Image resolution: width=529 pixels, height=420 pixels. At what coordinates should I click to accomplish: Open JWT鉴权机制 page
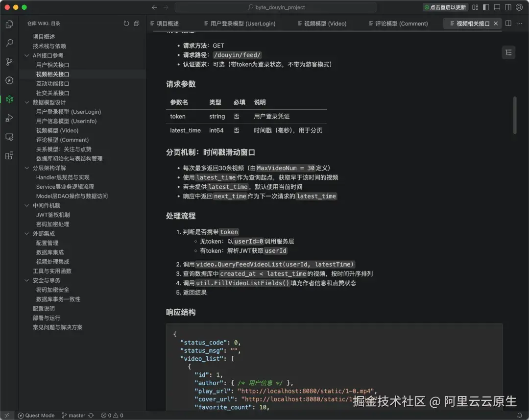coord(53,215)
